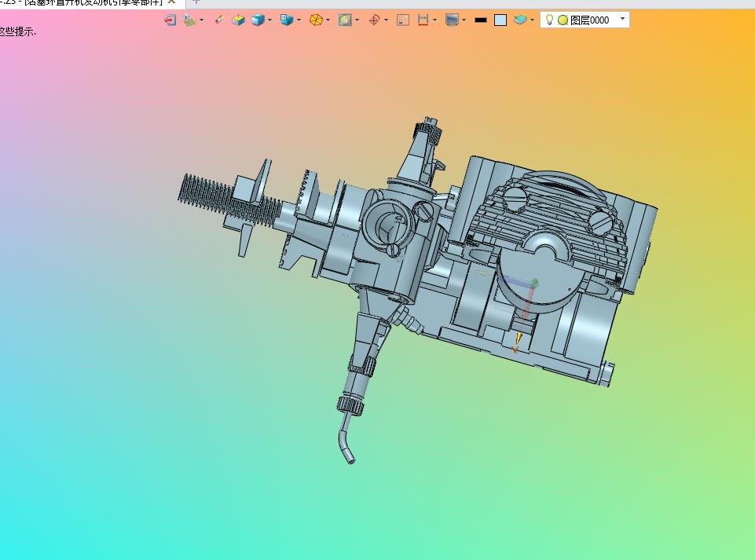Click the light blue fill color swatch
Screen dimensions: 755x560
[x=500, y=20]
